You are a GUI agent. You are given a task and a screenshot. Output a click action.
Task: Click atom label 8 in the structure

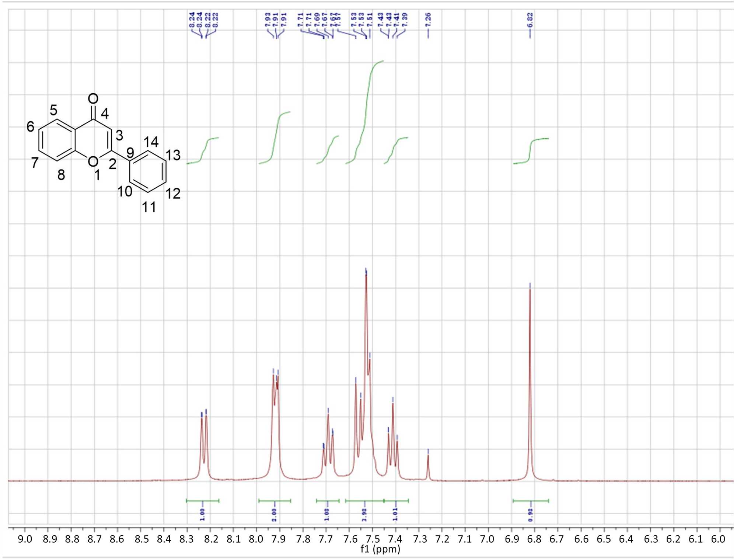pyautogui.click(x=61, y=175)
